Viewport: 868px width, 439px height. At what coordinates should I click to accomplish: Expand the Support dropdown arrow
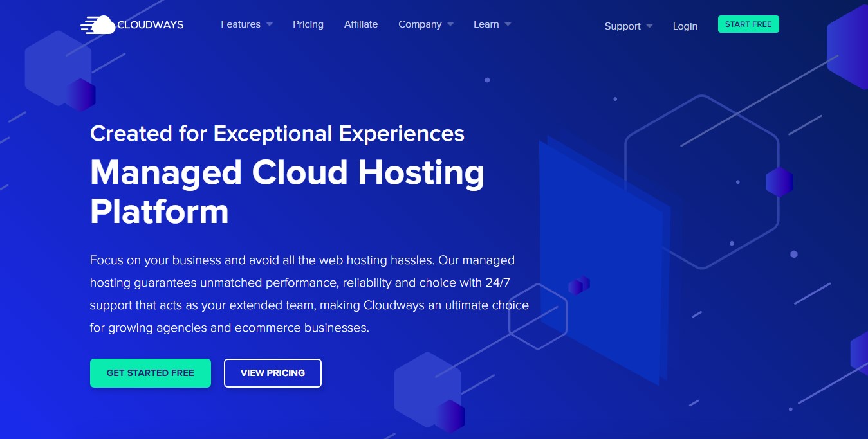tap(649, 26)
